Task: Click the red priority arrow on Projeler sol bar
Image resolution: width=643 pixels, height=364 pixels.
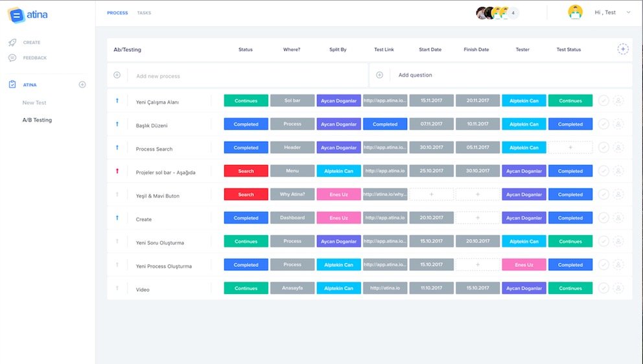Action: 117,171
